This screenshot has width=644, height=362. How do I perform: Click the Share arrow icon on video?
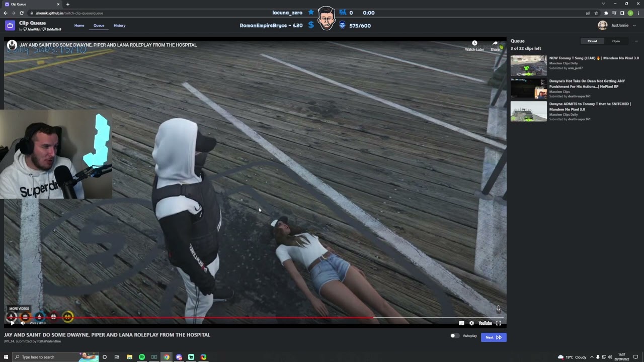pos(495,44)
